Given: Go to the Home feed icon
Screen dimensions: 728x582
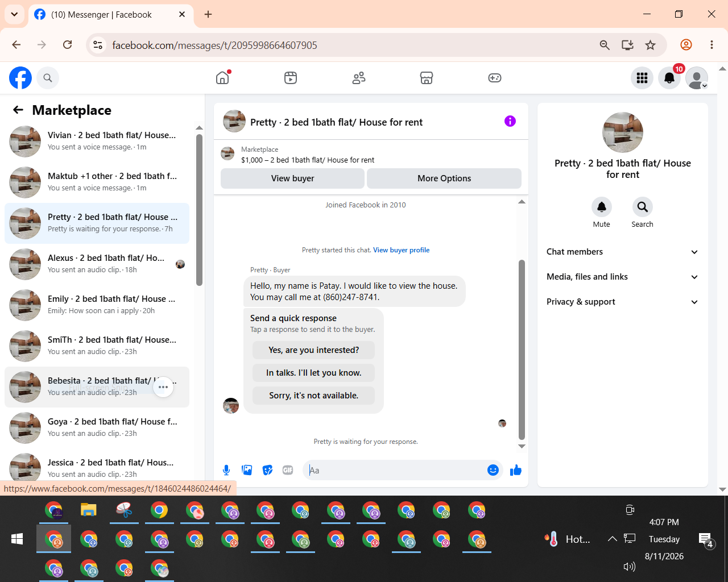Looking at the screenshot, I should (222, 78).
